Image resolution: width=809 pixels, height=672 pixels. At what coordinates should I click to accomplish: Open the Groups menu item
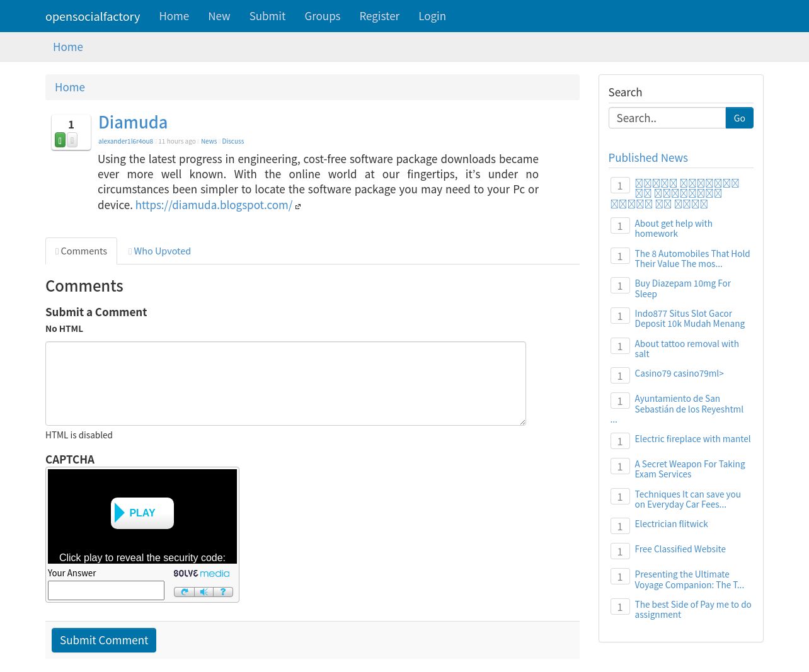tap(323, 16)
